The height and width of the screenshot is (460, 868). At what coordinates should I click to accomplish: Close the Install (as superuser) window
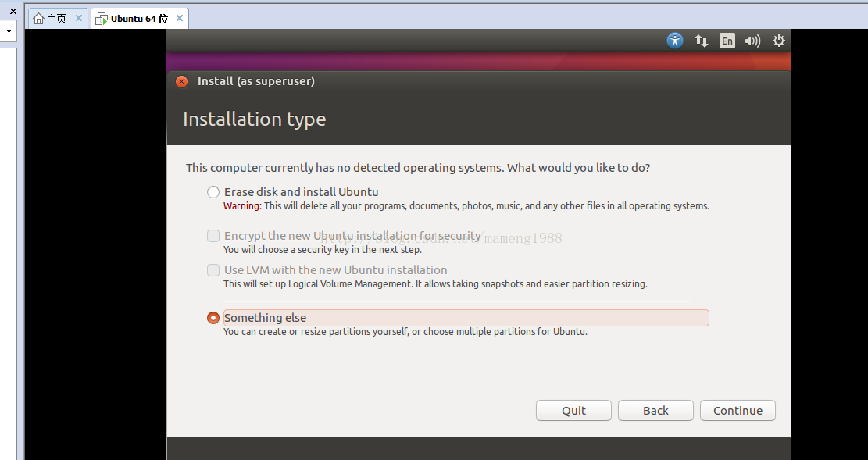point(181,81)
